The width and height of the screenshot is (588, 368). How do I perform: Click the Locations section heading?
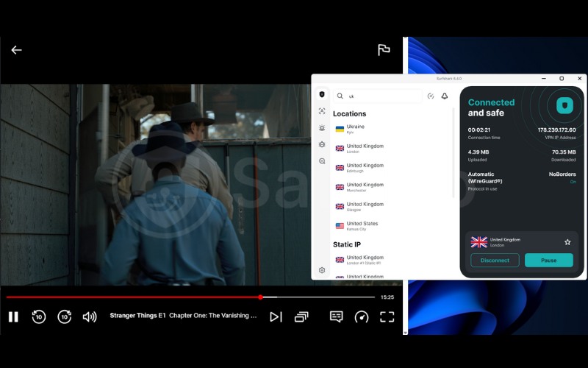click(x=350, y=114)
